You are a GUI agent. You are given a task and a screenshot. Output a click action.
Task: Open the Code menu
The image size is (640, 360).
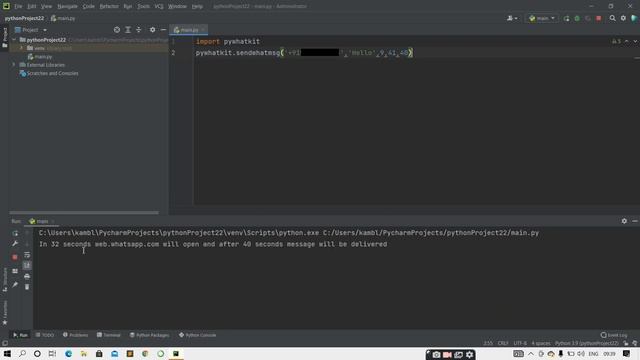coord(89,7)
